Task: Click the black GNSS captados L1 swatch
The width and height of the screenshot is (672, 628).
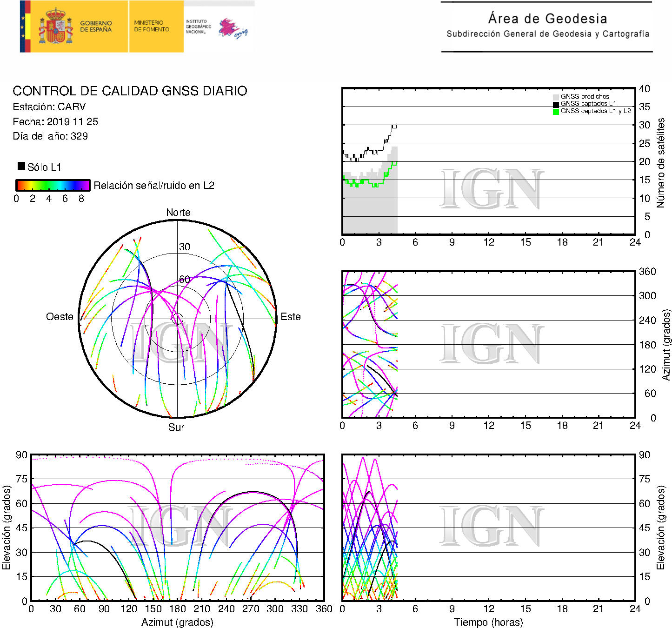Action: (x=556, y=104)
